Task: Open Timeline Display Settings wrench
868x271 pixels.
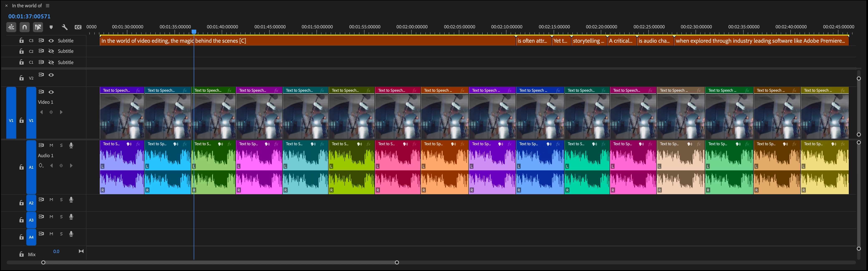Action: click(x=65, y=27)
